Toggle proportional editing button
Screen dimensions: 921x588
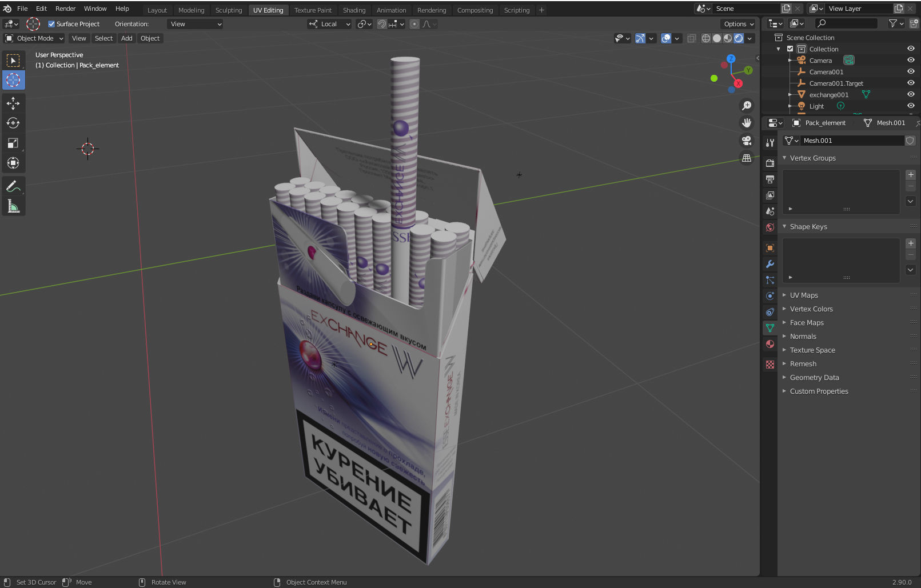[414, 24]
